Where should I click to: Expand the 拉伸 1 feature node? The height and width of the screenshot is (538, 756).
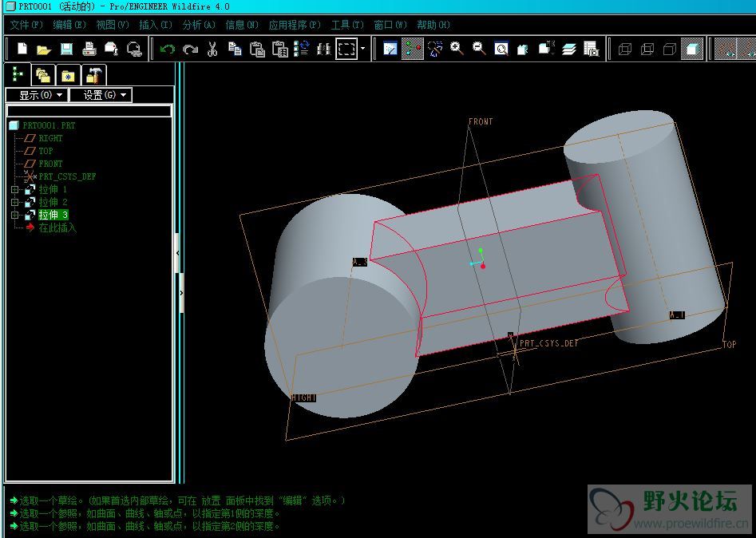14,189
